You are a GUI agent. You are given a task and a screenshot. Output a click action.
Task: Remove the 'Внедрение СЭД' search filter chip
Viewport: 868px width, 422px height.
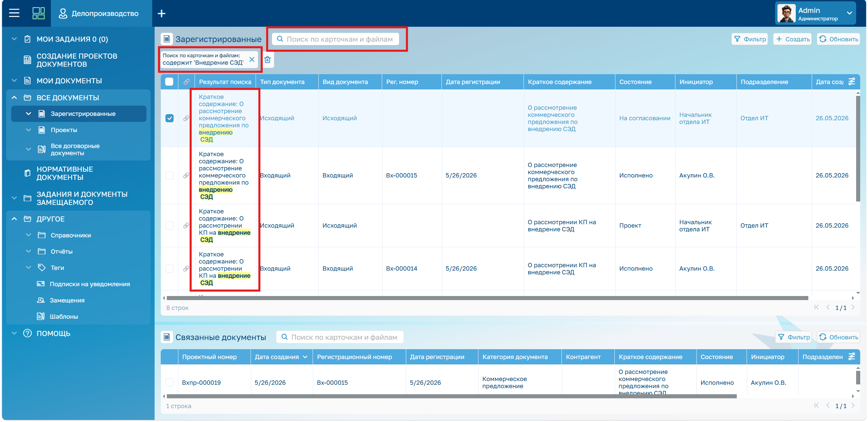[252, 59]
